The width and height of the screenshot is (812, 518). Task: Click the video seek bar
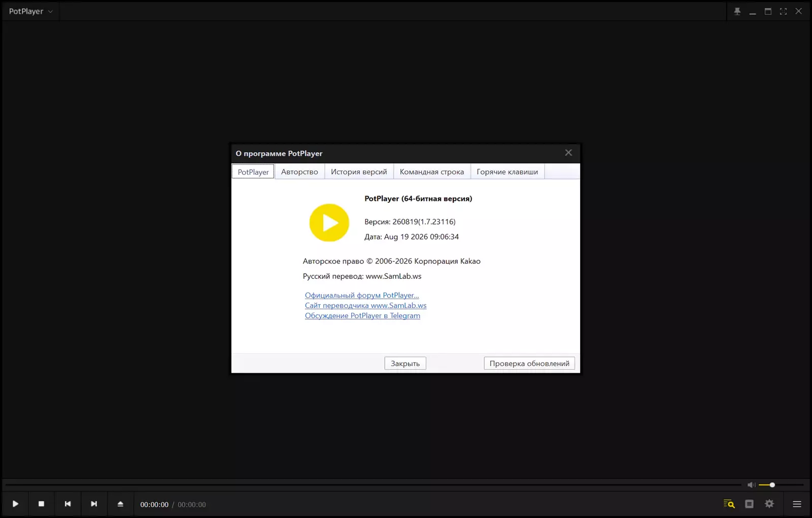[373, 485]
